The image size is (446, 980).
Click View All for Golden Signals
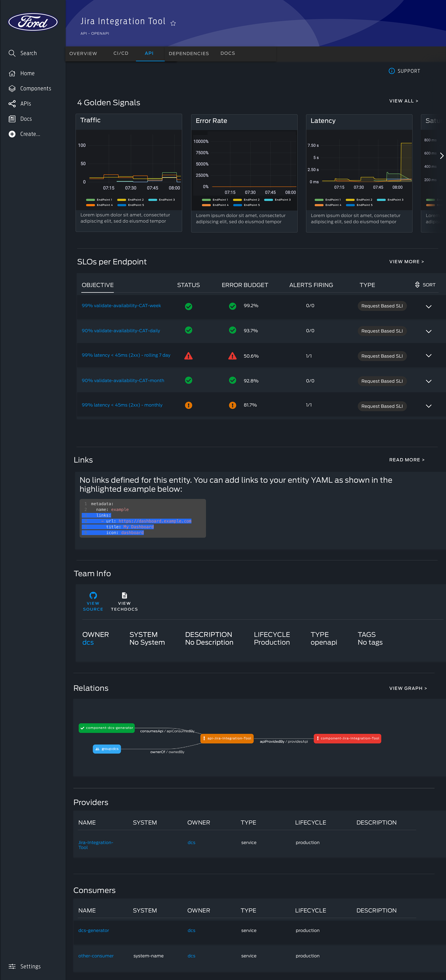403,101
